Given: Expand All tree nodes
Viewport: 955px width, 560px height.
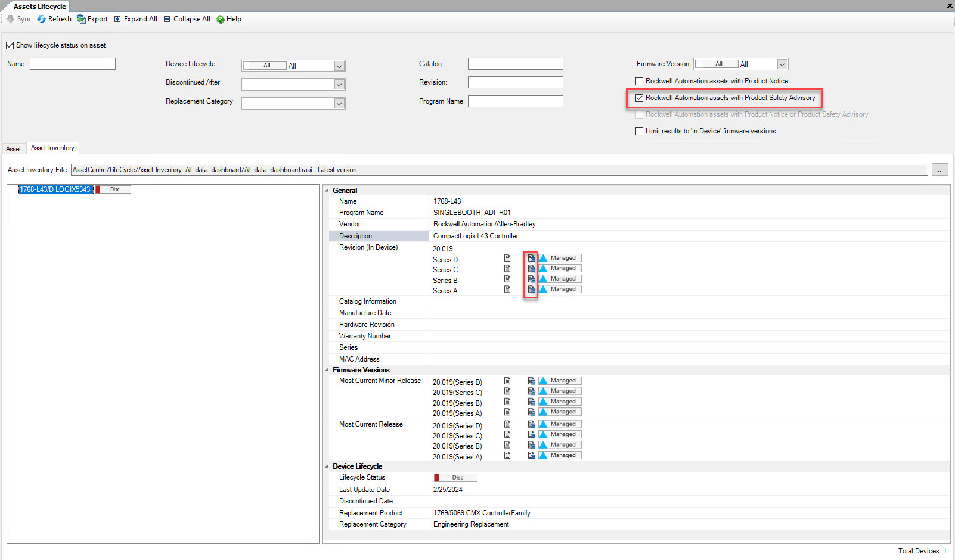Looking at the screenshot, I should coord(136,19).
